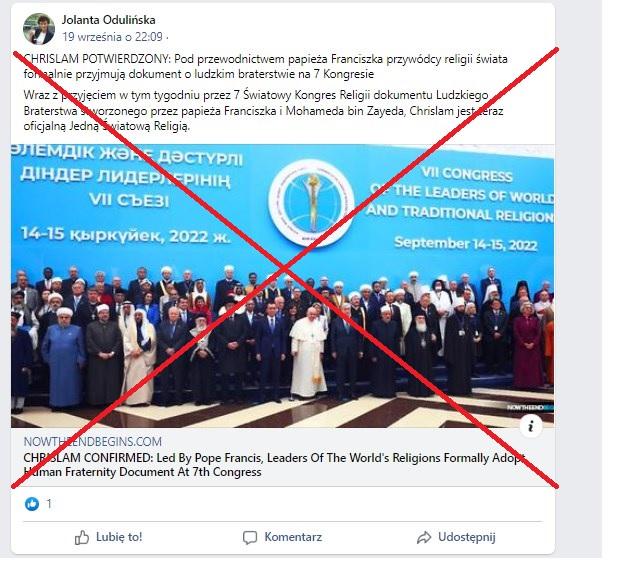Image resolution: width=618 pixels, height=577 pixels.
Task: Click the congress emblem logo in the photo
Action: tap(311, 203)
